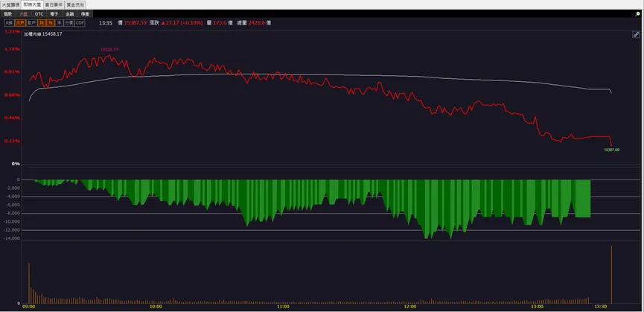This screenshot has width=644, height=312.
Task: Click the green search icon at top right
Action: [x=637, y=14]
